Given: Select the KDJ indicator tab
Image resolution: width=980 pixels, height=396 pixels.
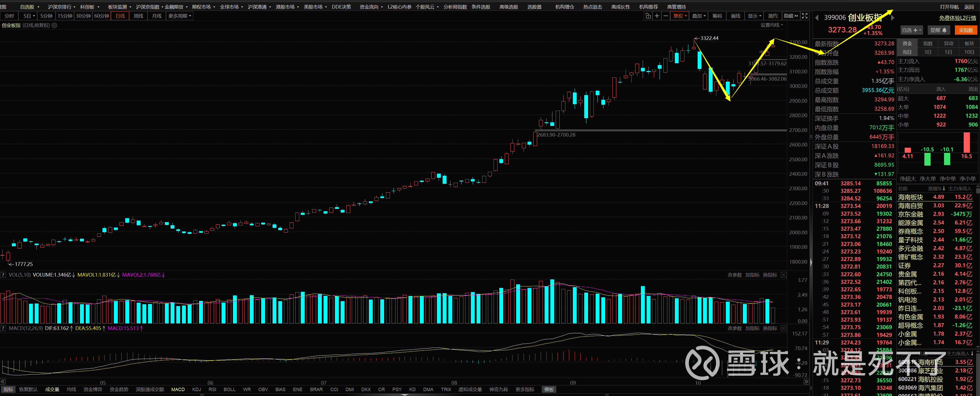Looking at the screenshot, I should pos(197,390).
